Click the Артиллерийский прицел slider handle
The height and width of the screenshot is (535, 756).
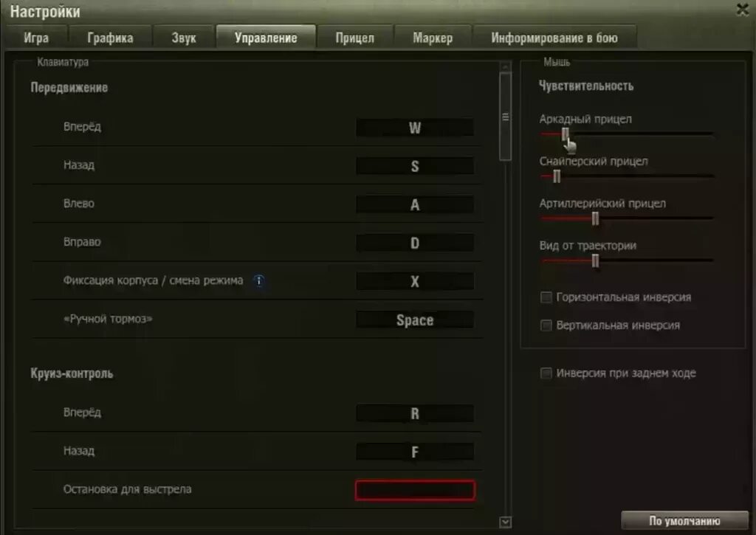click(596, 219)
